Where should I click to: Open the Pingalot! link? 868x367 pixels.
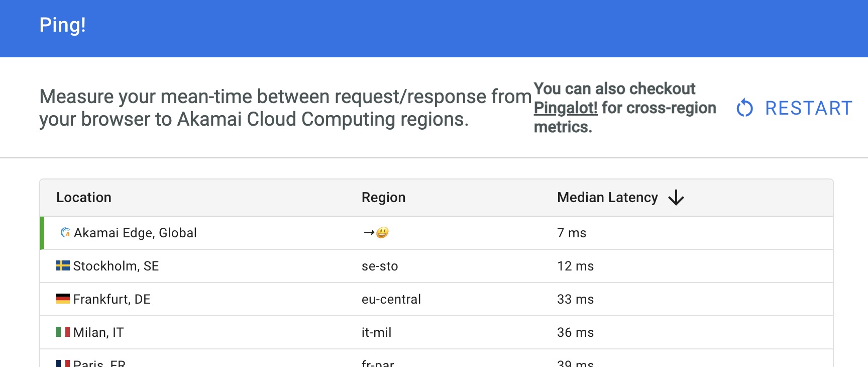[565, 108]
